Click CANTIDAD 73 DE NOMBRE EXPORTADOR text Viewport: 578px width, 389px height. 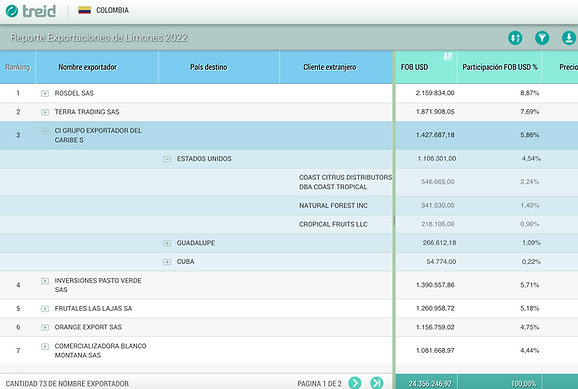point(67,384)
